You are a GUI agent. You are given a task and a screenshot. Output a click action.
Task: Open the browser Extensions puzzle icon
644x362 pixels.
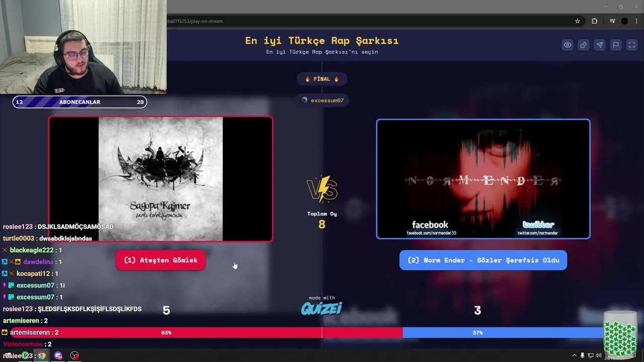click(595, 21)
